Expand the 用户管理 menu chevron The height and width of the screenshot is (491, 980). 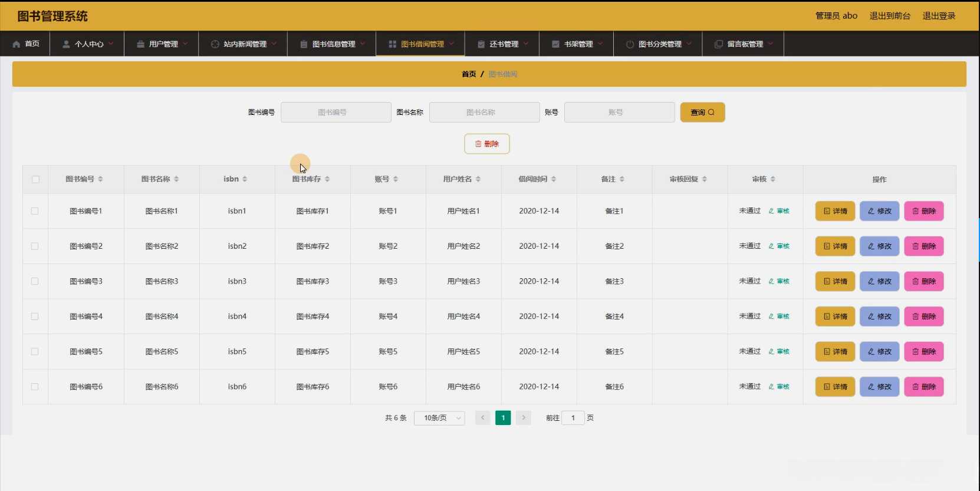pos(185,44)
